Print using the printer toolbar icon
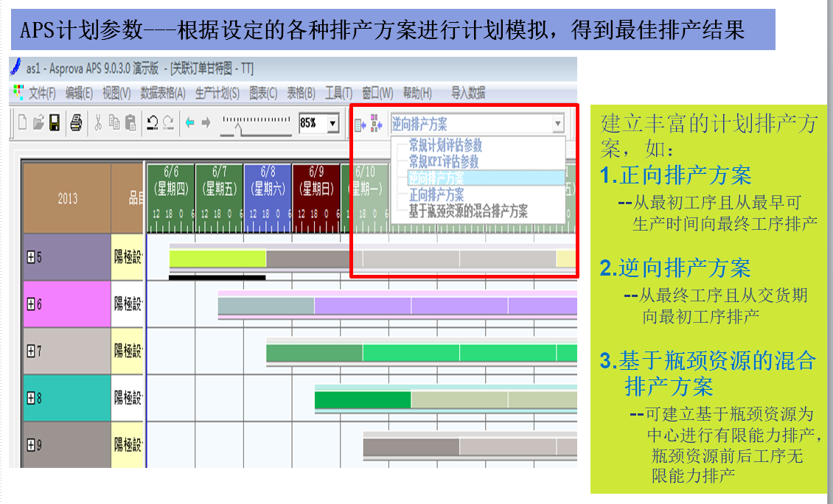The width and height of the screenshot is (833, 504). coord(76,124)
